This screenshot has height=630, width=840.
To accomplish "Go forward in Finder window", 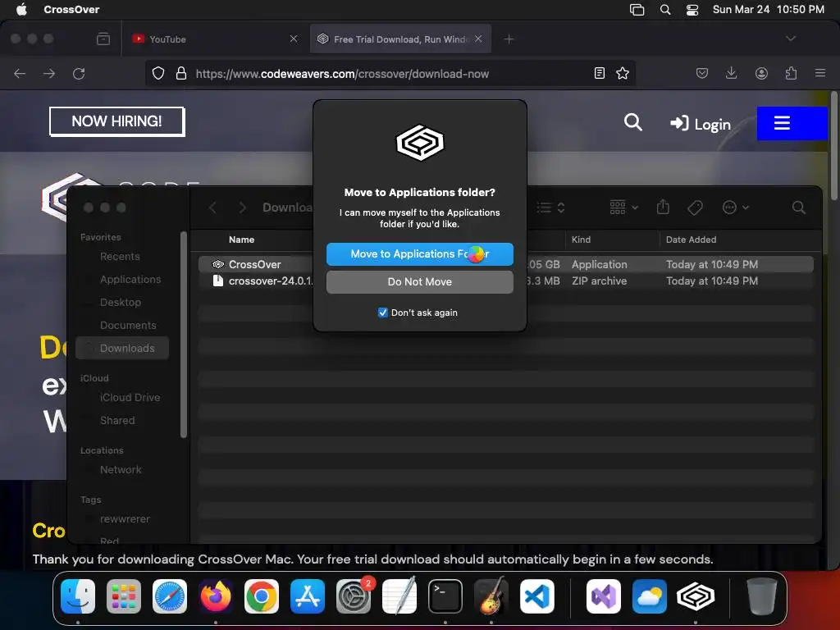I will click(242, 208).
